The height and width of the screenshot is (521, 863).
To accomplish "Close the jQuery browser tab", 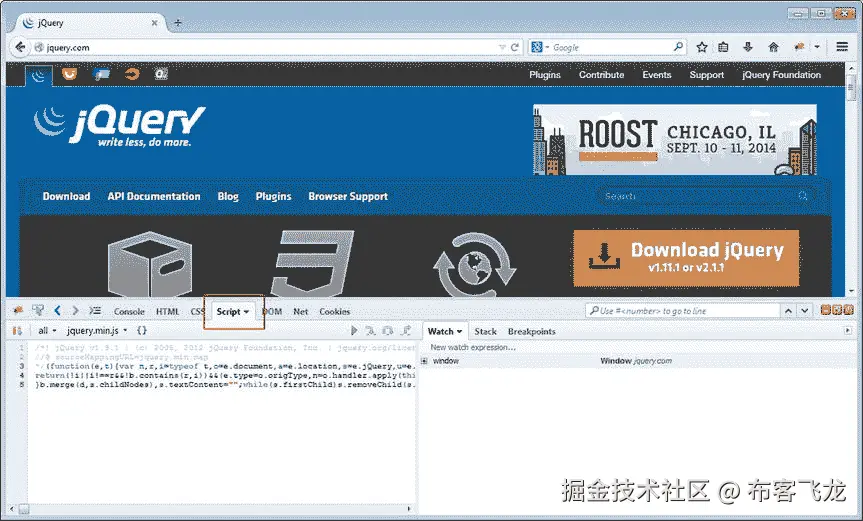I will (x=155, y=23).
